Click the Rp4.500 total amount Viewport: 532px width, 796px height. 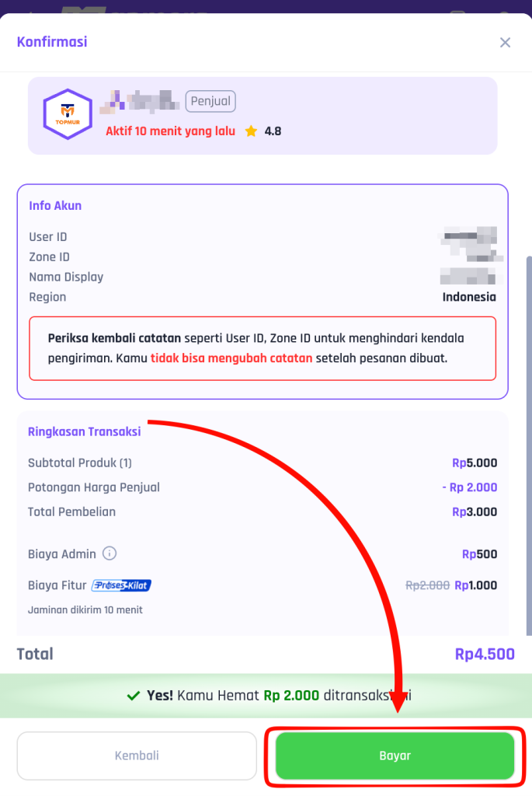tap(485, 654)
